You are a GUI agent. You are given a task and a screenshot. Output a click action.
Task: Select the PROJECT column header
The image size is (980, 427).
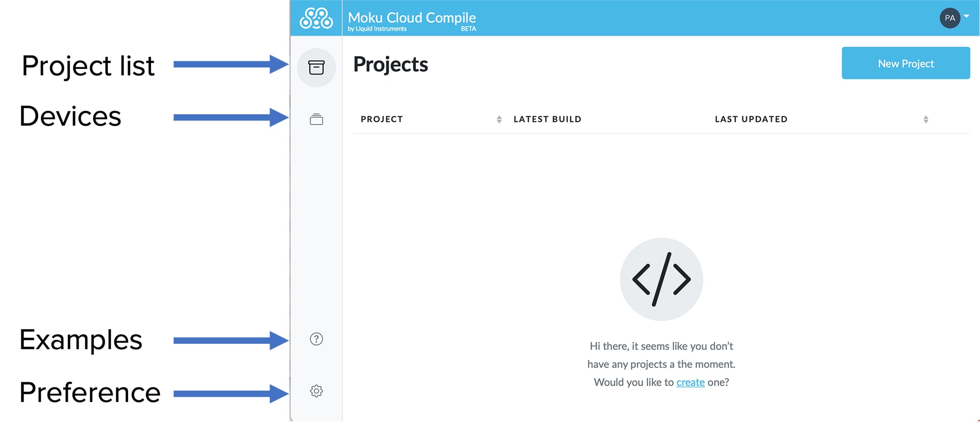click(x=382, y=119)
